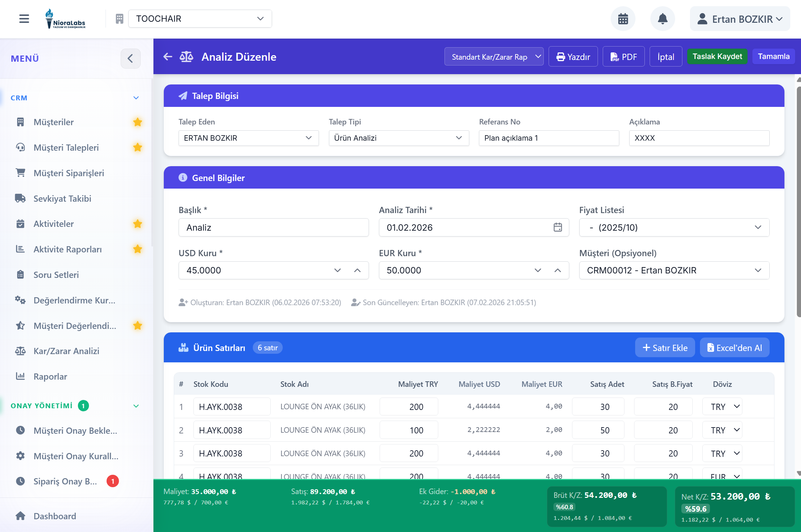This screenshot has height=532, width=801.
Task: Toggle favorite star for Müşteriler
Action: [x=138, y=122]
